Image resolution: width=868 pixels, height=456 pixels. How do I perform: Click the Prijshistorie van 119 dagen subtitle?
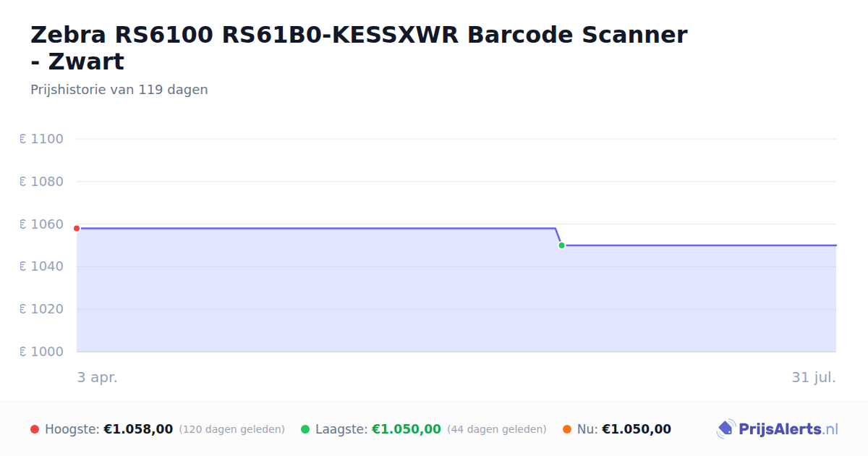[119, 90]
